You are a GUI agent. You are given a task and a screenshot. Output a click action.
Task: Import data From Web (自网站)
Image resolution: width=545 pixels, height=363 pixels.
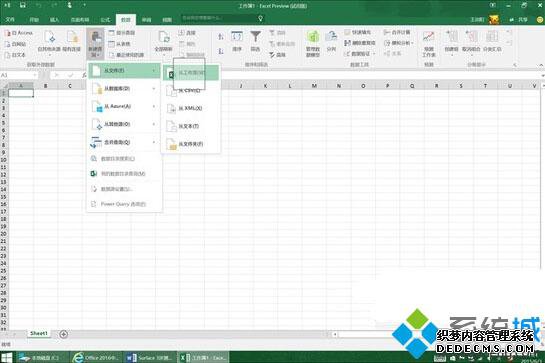(15, 44)
